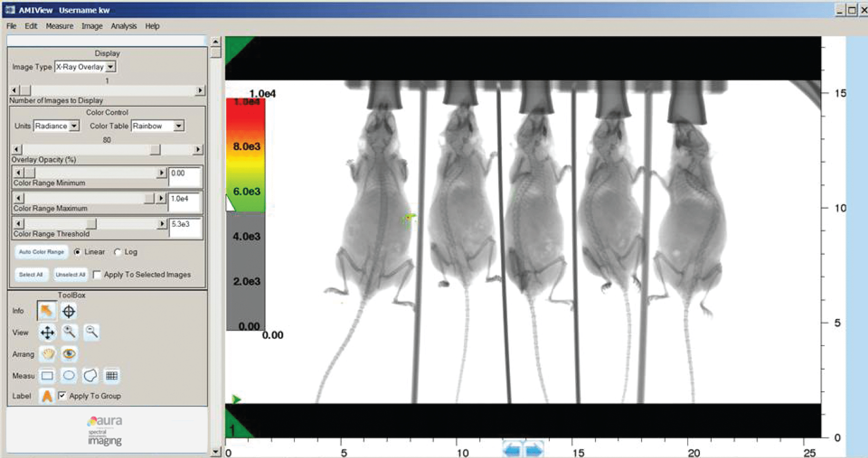Click the Auto Color Range button
Viewport: 868px width, 458px height.
coord(41,252)
